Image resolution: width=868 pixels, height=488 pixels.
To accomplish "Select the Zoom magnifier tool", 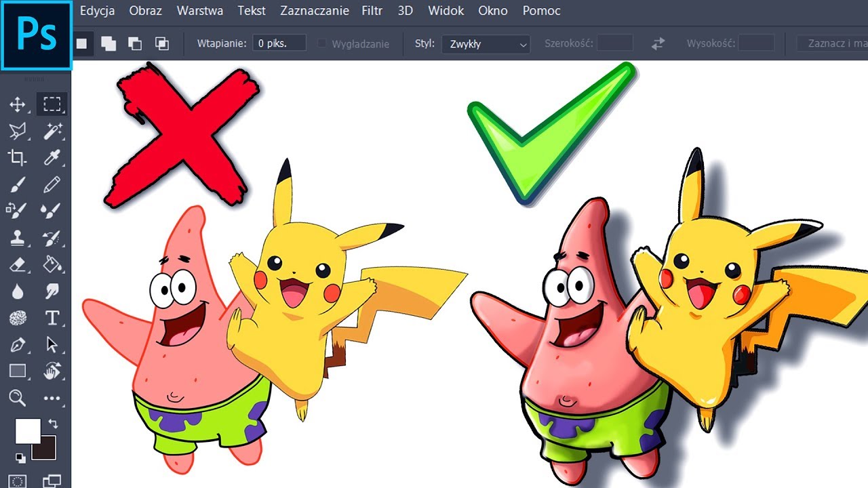I will pos(17,398).
